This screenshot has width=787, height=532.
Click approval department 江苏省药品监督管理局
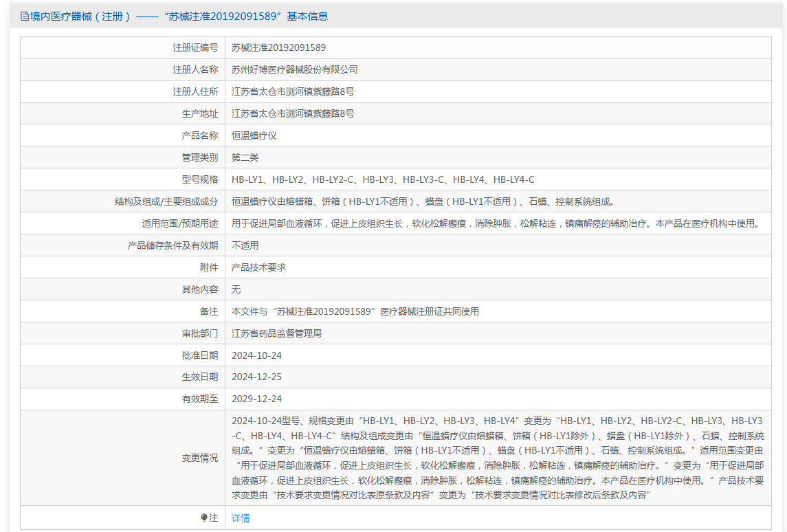pos(276,333)
